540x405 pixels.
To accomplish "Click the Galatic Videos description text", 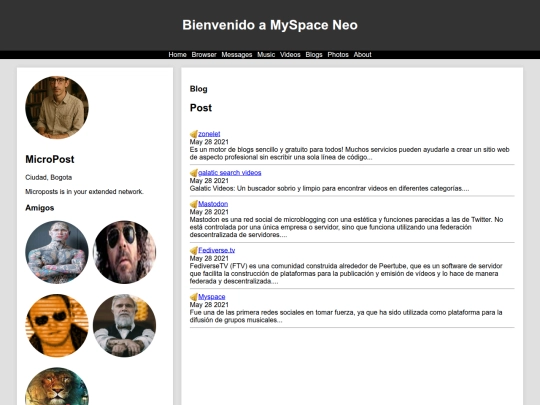I will (x=329, y=188).
